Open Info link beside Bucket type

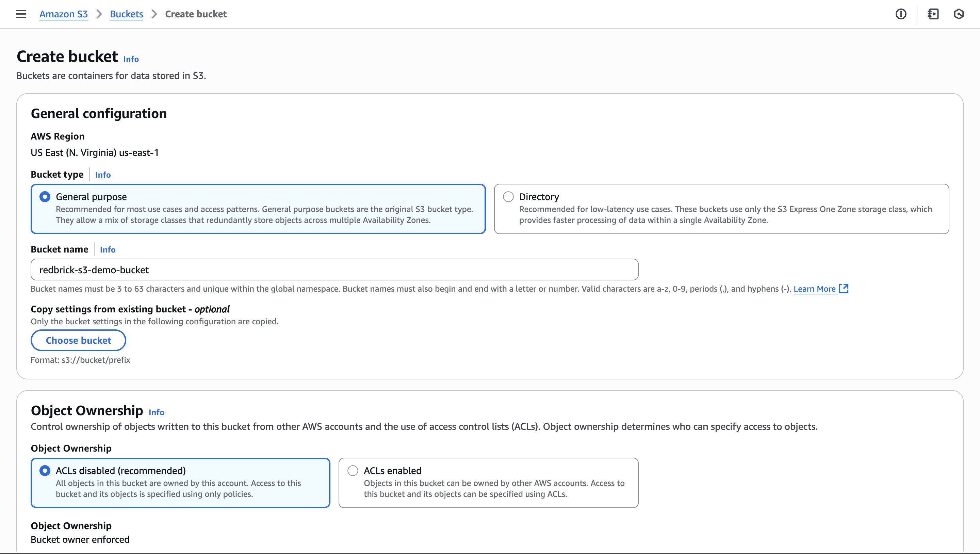point(103,175)
